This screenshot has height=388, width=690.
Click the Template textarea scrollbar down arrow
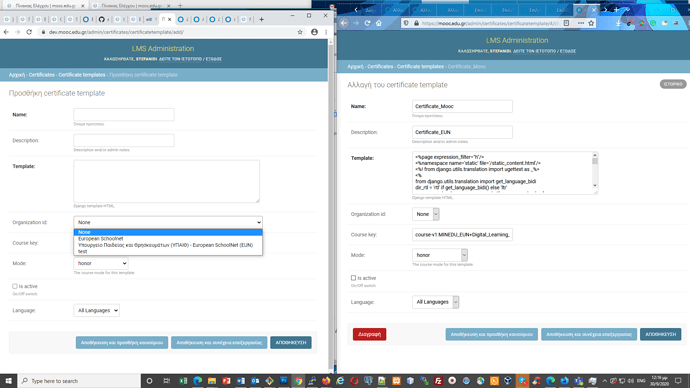coord(595,185)
